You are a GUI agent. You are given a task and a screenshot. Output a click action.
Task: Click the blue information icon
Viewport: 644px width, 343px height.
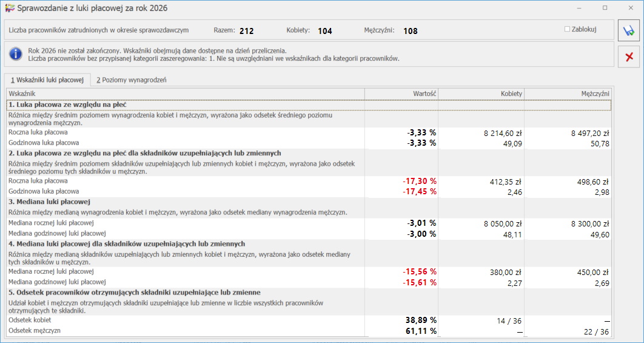point(16,54)
